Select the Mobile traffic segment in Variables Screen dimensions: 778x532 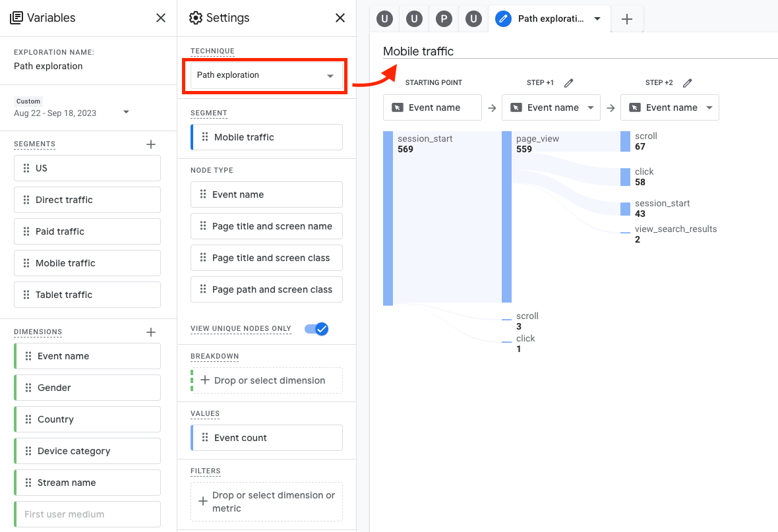coord(87,263)
